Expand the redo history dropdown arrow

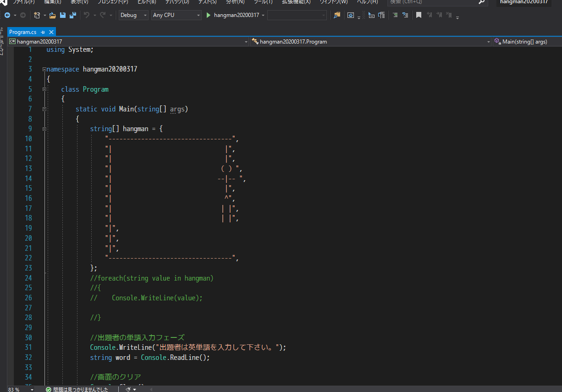pyautogui.click(x=111, y=15)
